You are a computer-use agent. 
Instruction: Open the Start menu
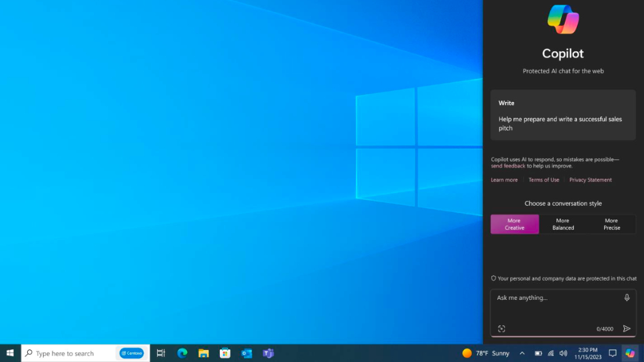pyautogui.click(x=10, y=353)
